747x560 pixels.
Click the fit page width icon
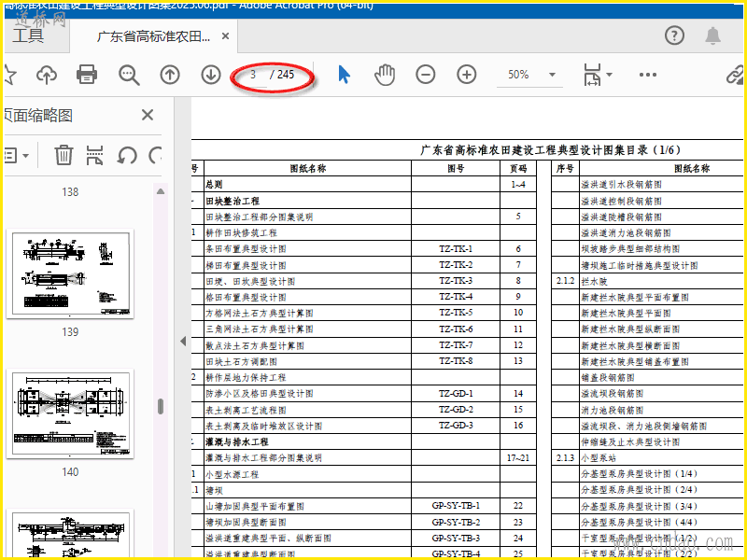592,75
